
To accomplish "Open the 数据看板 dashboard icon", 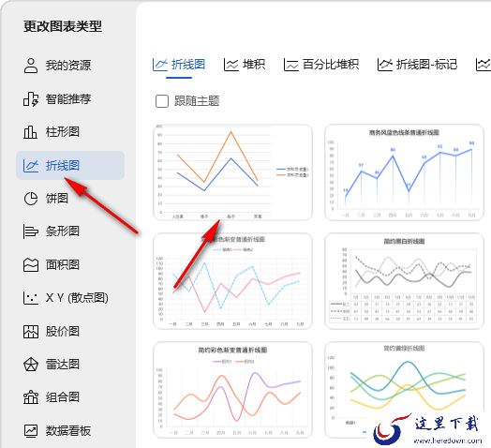I will pos(31,431).
